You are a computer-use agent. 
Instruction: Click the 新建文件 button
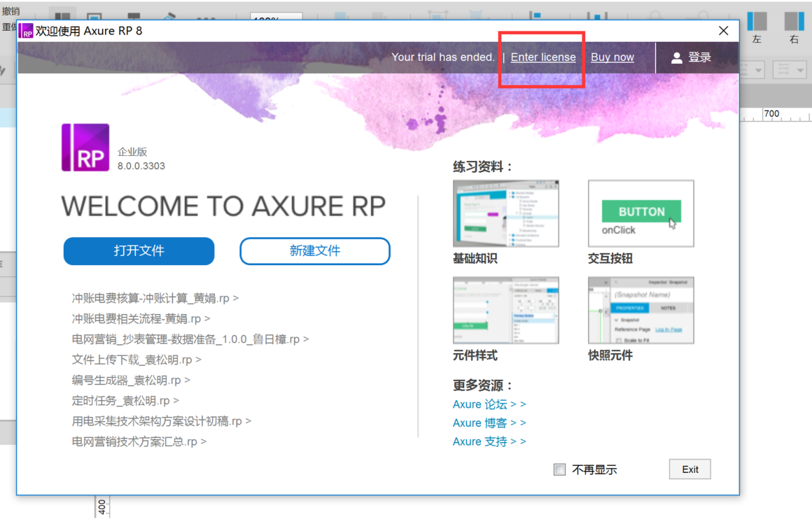click(315, 251)
